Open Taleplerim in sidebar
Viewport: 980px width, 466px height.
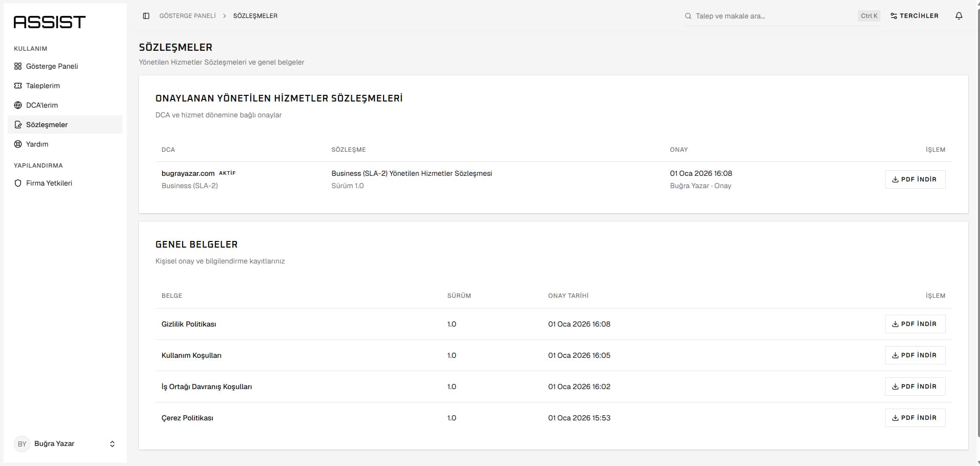point(65,86)
